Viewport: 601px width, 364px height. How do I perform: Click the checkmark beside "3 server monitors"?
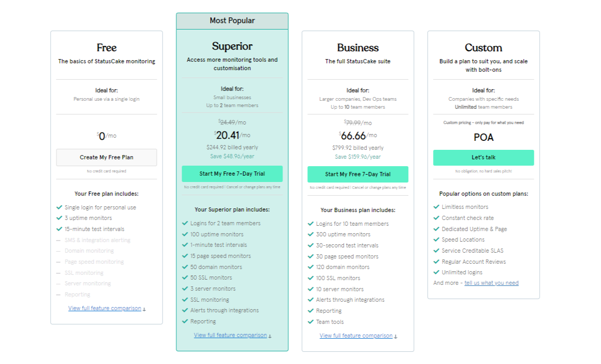click(185, 288)
